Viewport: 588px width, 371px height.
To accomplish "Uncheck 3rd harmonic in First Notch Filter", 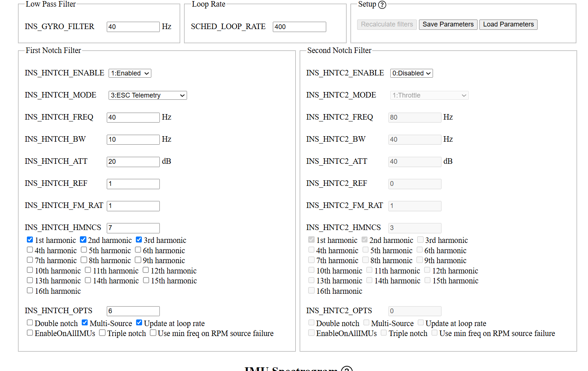I will (x=139, y=240).
